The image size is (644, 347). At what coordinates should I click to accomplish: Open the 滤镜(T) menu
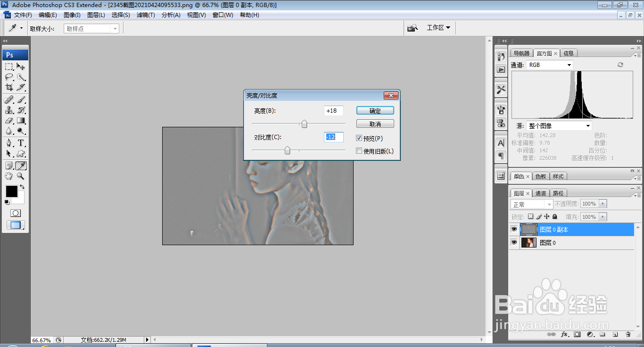[x=146, y=15]
